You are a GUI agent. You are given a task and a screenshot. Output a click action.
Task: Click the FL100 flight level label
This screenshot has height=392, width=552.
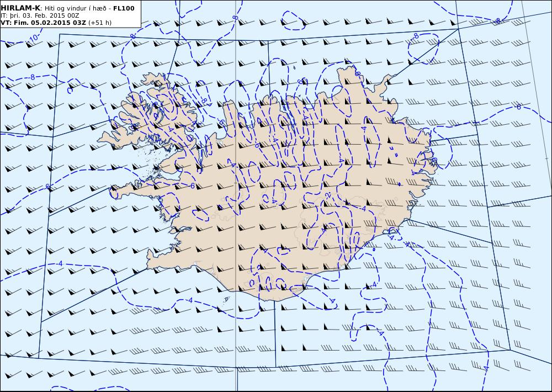tap(124, 8)
